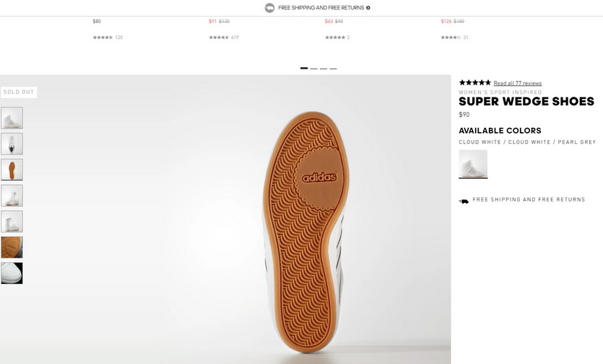603x364 pixels.
Task: Open the 619-review star rating
Action: (219, 38)
